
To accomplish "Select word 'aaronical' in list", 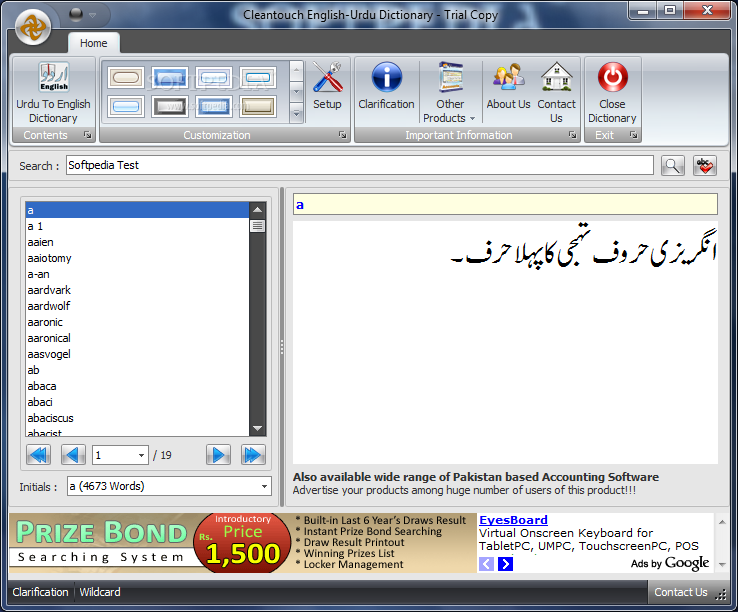I will (137, 338).
